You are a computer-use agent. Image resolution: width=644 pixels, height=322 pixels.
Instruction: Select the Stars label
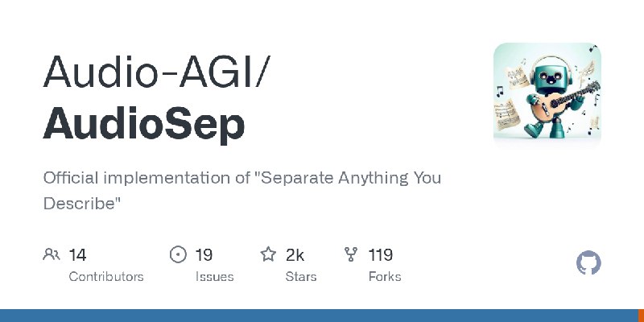click(301, 276)
